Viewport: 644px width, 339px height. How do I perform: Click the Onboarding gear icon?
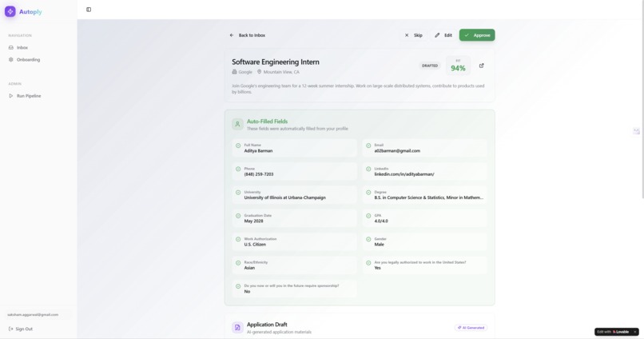click(x=11, y=60)
